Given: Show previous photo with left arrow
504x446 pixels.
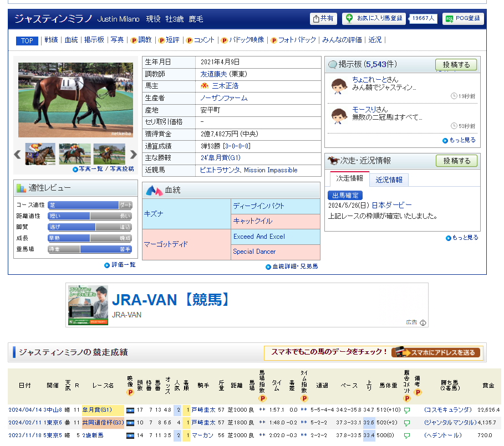Looking at the screenshot, I should click(x=17, y=155).
